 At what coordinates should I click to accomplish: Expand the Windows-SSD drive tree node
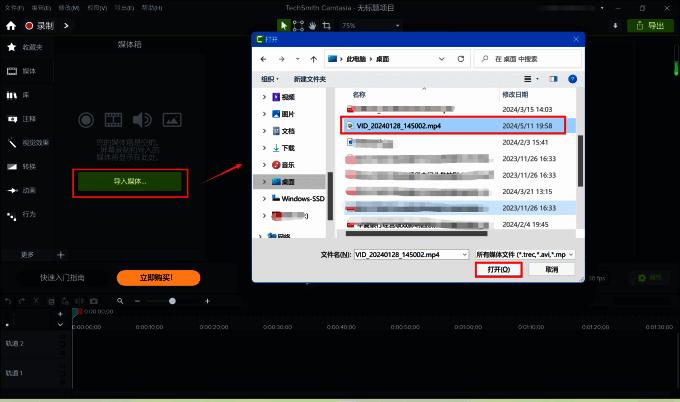click(x=264, y=199)
